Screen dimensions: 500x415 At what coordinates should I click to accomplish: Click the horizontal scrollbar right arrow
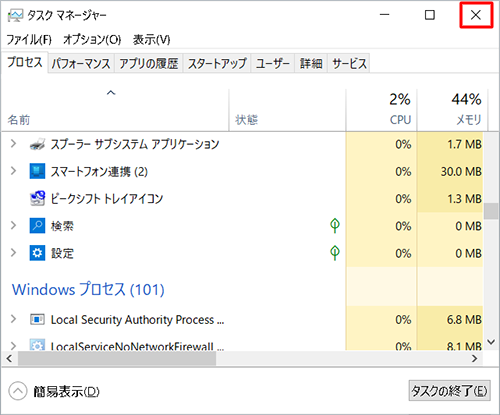click(x=475, y=359)
